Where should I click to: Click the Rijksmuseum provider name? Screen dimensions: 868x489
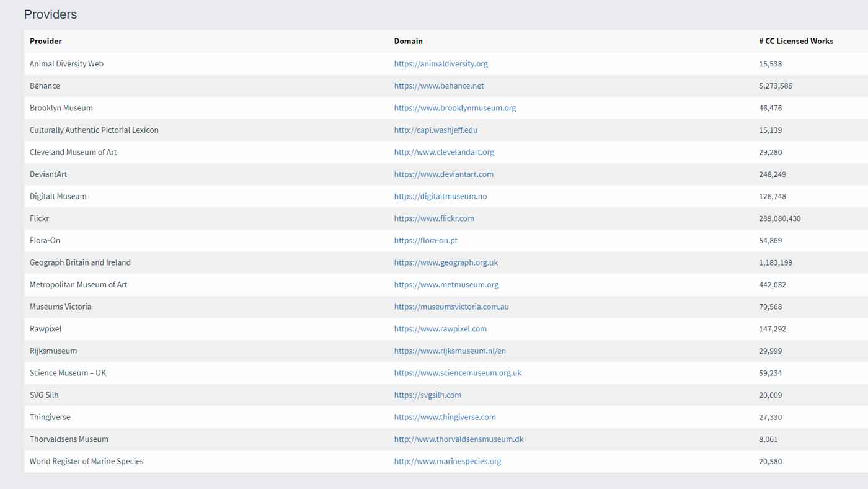click(53, 351)
